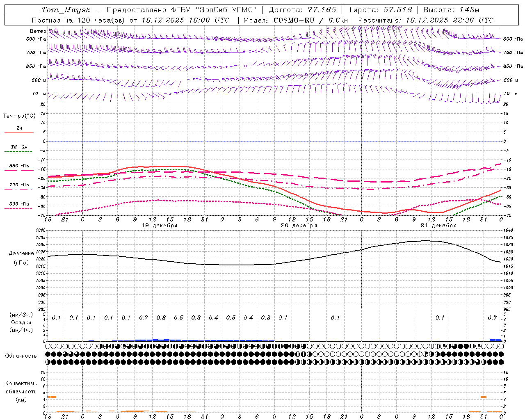Click the longitude value 77.165
This screenshot has width=525, height=420.
click(322, 10)
